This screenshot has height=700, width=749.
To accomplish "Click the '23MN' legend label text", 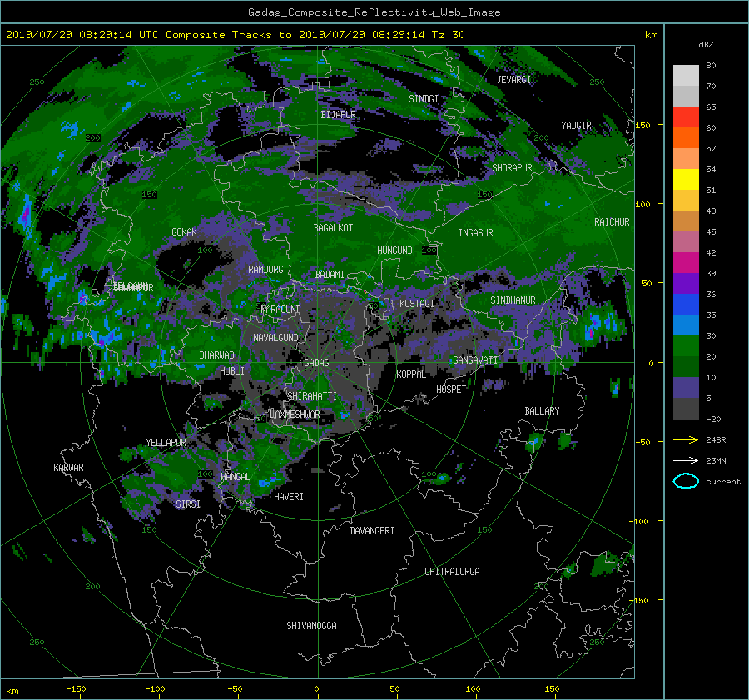I will tap(716, 461).
